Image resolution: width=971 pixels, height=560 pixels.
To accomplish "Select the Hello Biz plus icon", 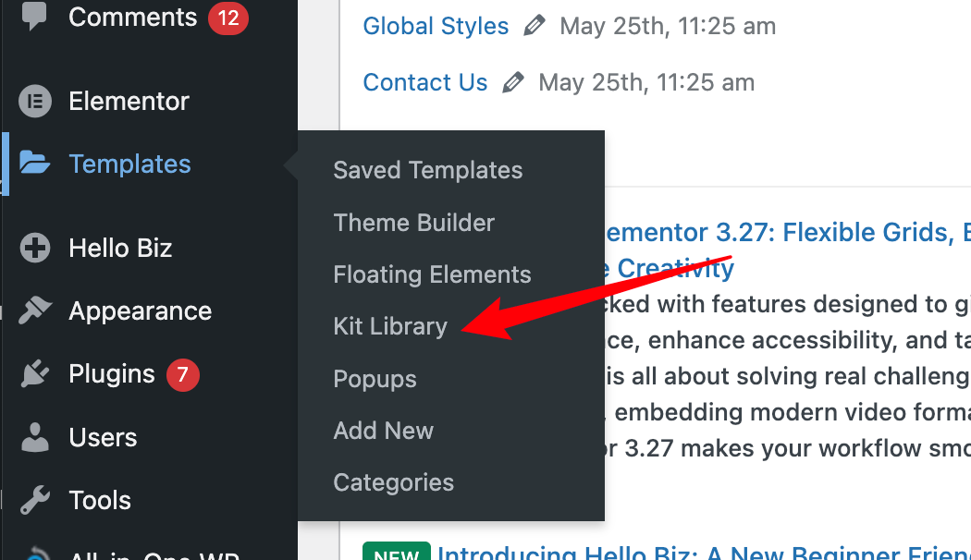I will click(x=34, y=248).
